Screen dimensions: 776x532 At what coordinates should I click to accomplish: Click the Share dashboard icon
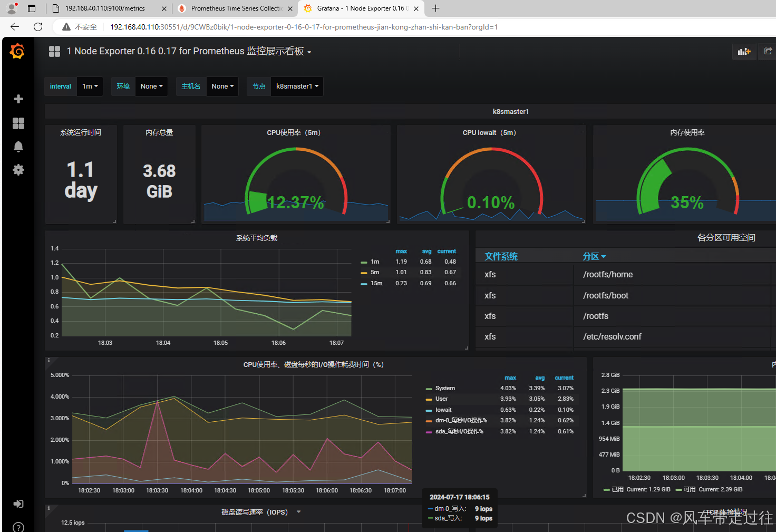[768, 51]
